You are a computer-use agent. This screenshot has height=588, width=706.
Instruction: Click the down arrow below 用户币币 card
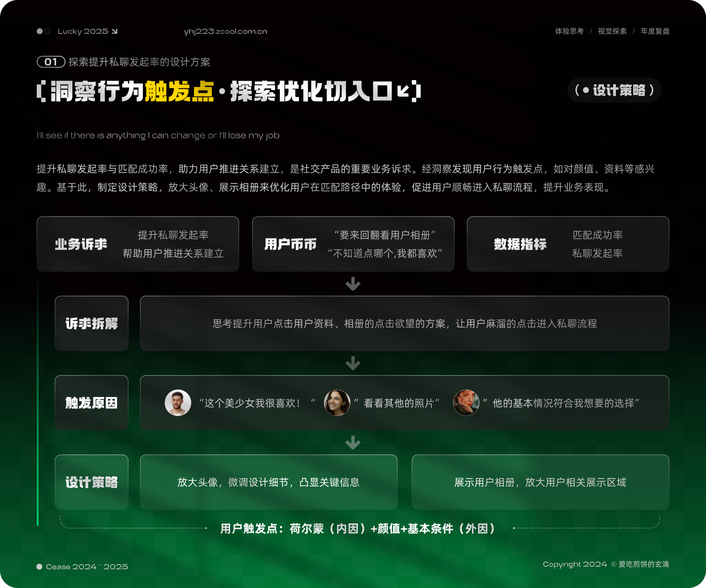[353, 284]
